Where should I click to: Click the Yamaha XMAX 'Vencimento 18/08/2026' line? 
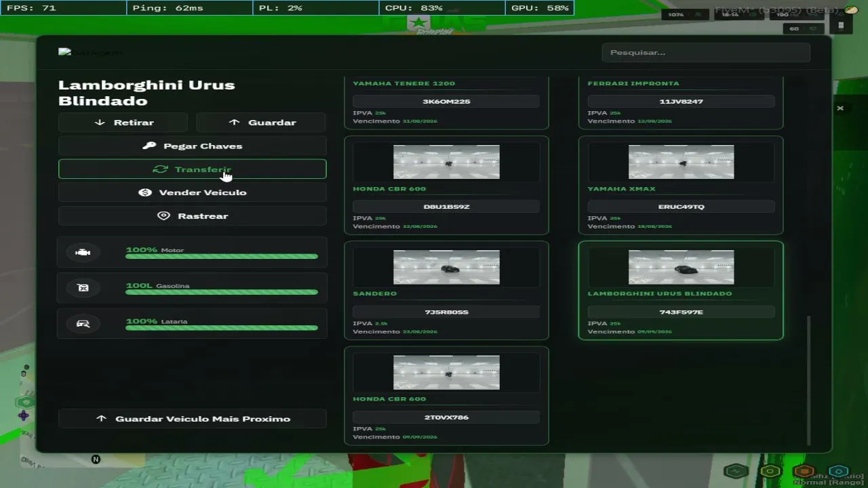pos(630,226)
